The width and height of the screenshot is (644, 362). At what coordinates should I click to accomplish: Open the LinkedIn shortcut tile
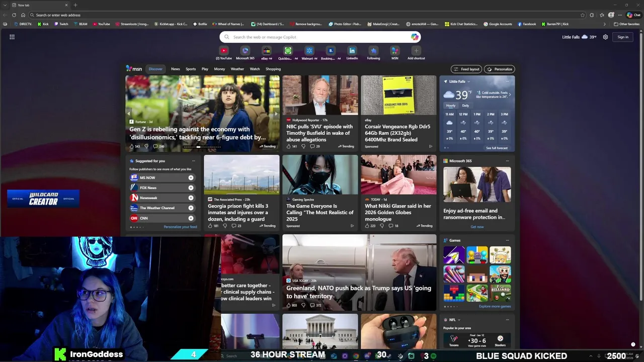pos(352,51)
